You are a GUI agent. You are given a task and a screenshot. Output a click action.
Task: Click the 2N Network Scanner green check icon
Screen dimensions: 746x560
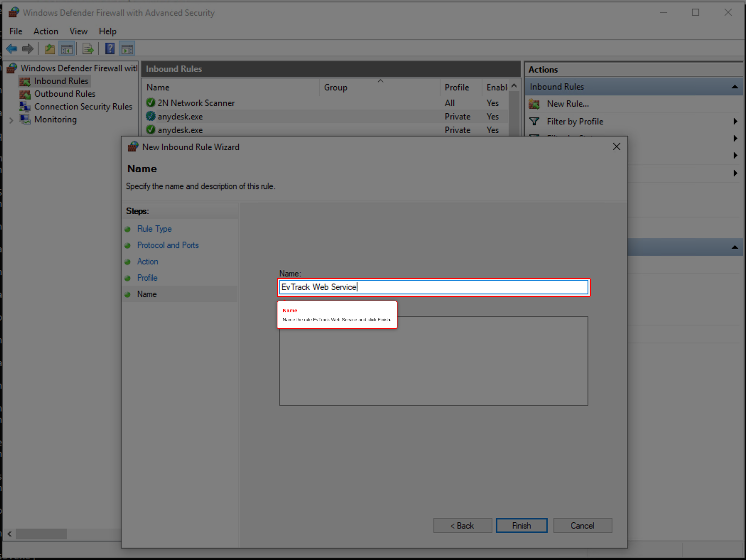point(151,103)
